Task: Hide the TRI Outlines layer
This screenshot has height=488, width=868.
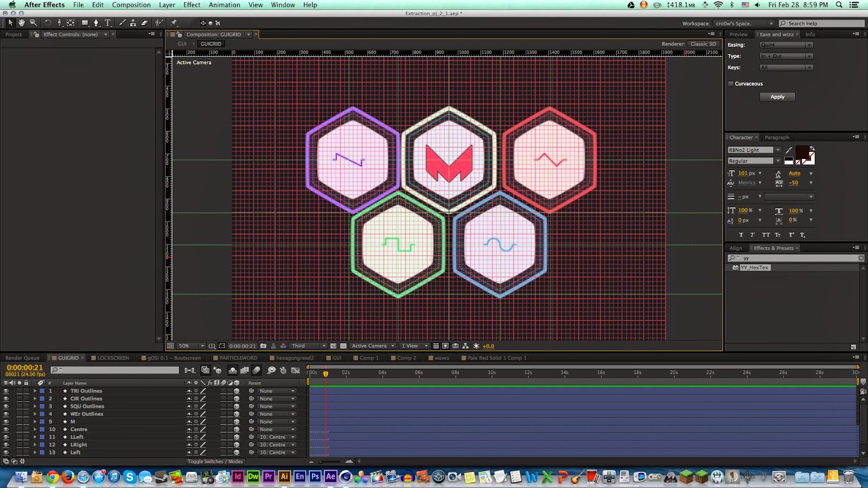Action: click(6, 391)
